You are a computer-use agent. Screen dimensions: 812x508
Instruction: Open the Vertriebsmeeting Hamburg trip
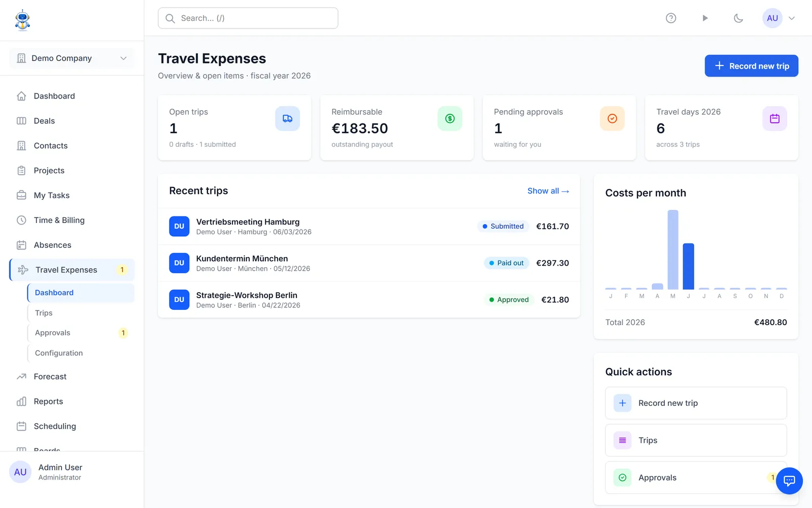point(369,227)
